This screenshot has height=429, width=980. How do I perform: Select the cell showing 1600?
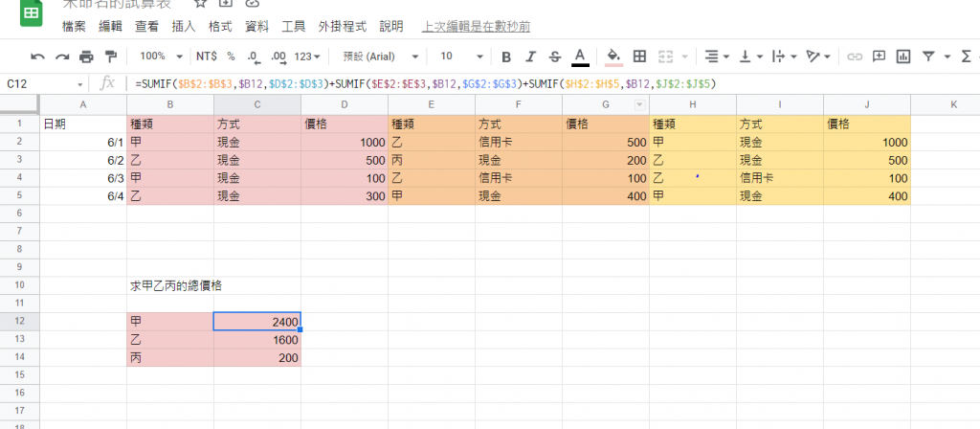pos(257,340)
